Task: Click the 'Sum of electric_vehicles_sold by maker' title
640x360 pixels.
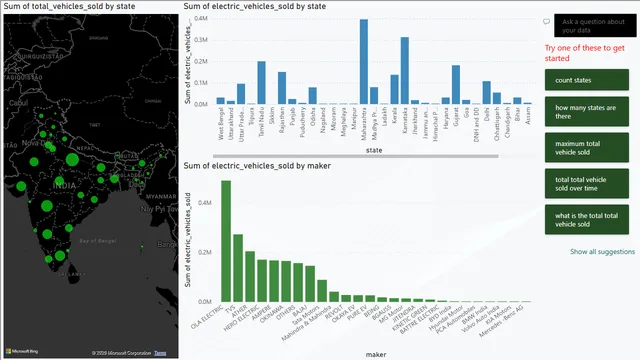Action: click(x=257, y=166)
